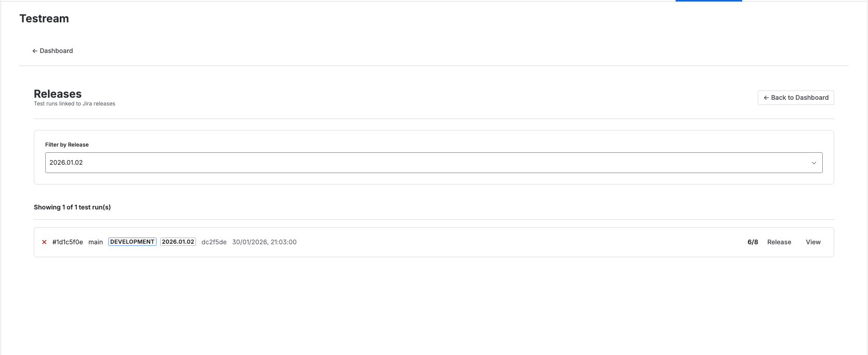Click the 2026.01.02 release badge on the run
868x355 pixels.
click(177, 241)
